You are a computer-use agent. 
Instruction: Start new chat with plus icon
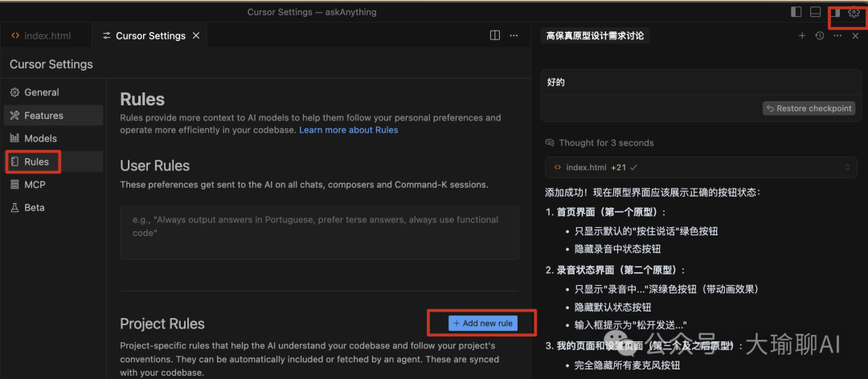(x=801, y=36)
